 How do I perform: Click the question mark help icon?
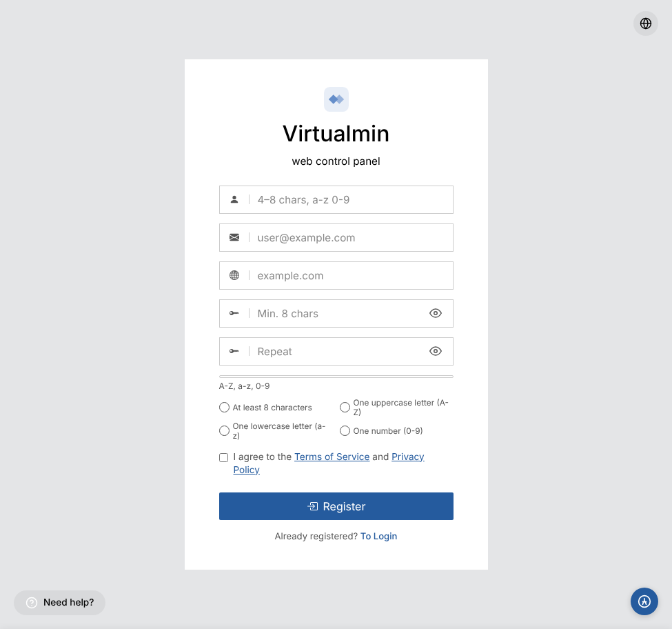click(32, 602)
